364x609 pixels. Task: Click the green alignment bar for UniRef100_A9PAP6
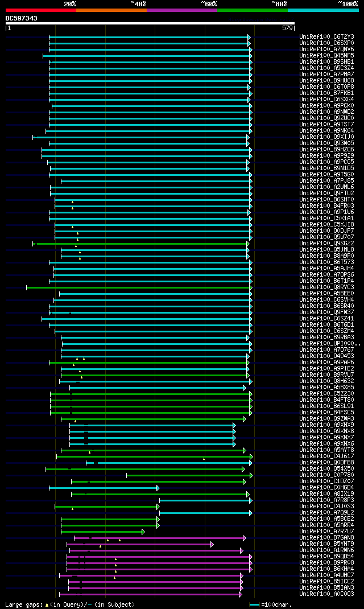point(149,363)
